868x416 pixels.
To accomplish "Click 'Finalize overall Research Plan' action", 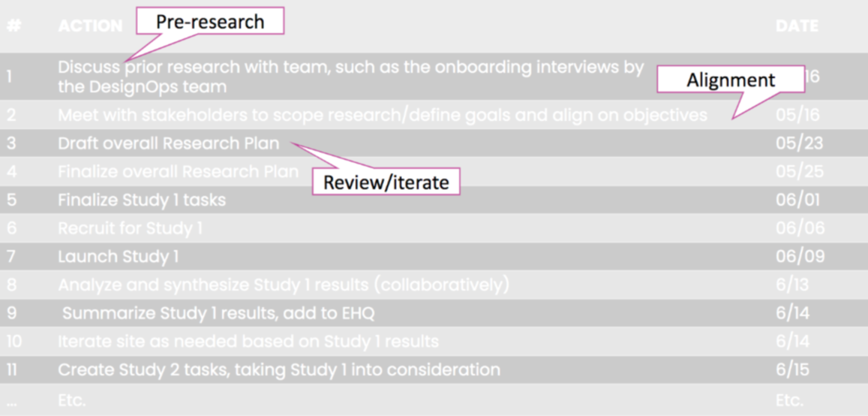I will point(178,172).
